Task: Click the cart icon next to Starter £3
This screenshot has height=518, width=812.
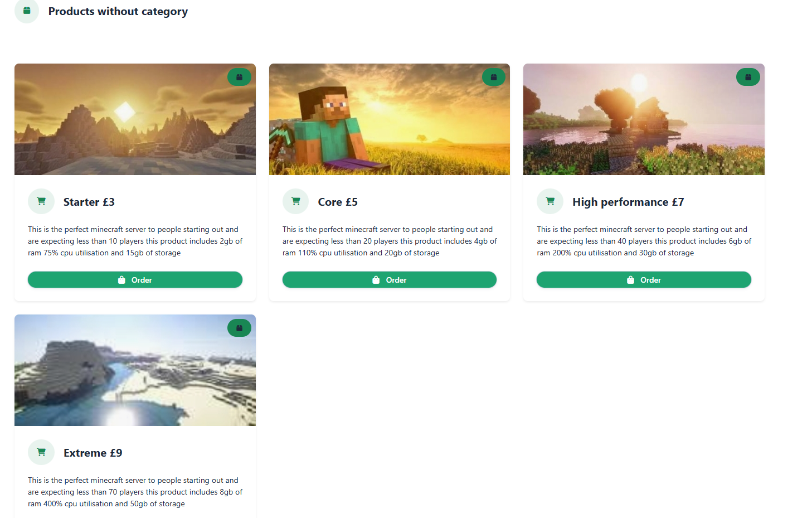Action: [x=41, y=201]
